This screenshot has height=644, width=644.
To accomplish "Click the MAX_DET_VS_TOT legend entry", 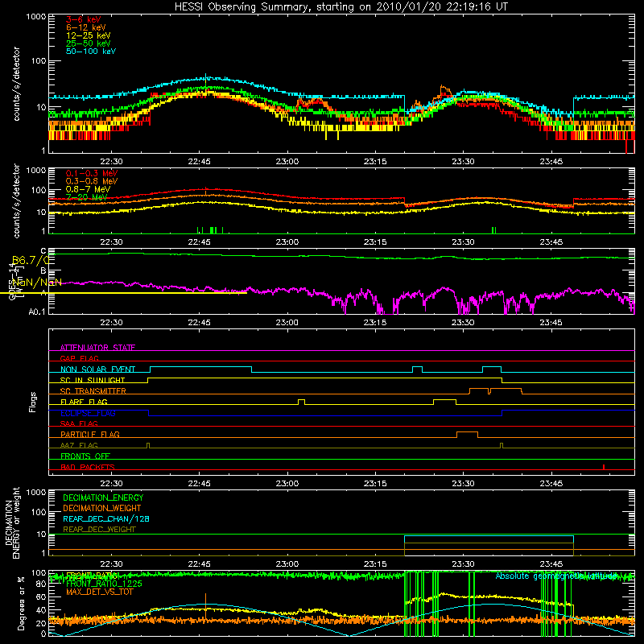I will click(x=100, y=592).
